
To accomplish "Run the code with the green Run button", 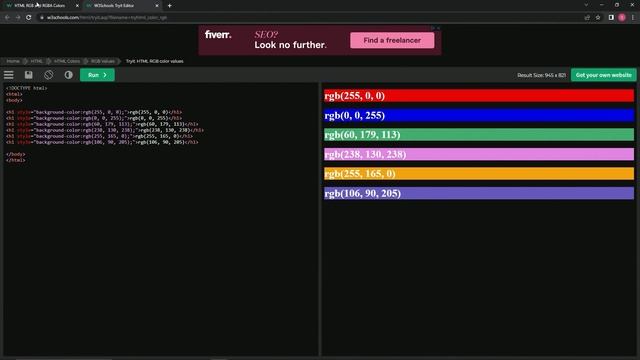I will click(x=97, y=75).
